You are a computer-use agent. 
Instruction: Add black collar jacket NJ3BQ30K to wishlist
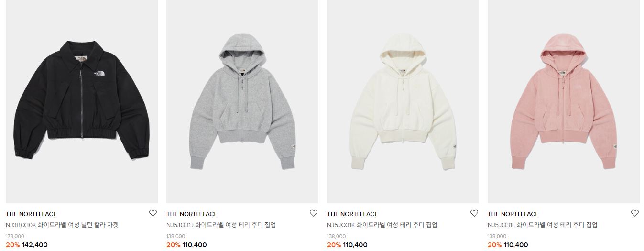153,213
